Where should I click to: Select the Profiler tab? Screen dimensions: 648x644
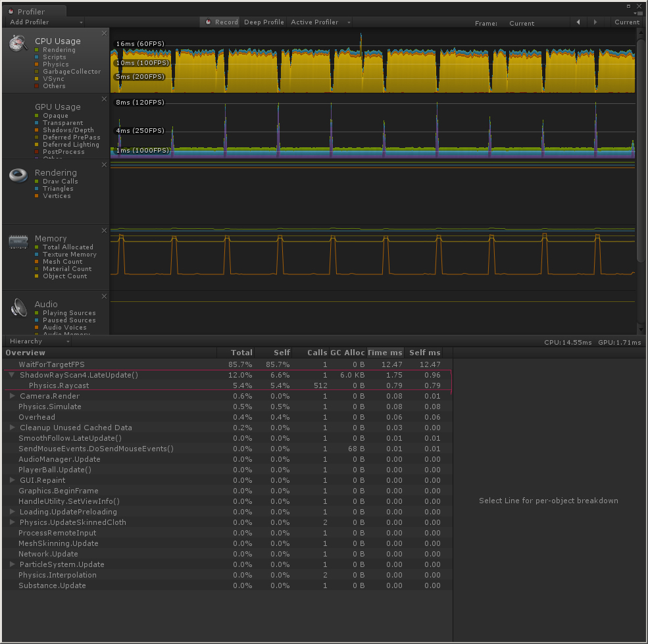(x=33, y=11)
